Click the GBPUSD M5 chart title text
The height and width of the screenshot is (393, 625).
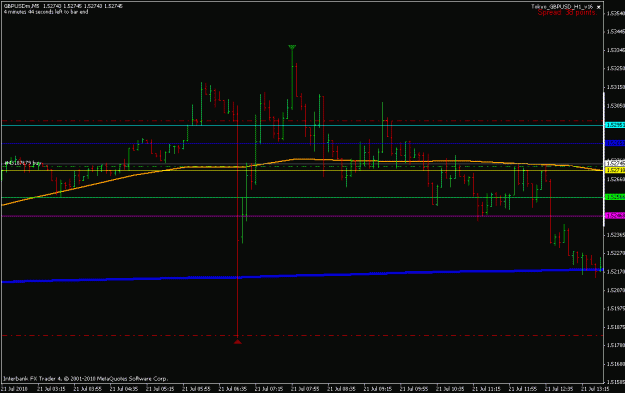[x=22, y=6]
